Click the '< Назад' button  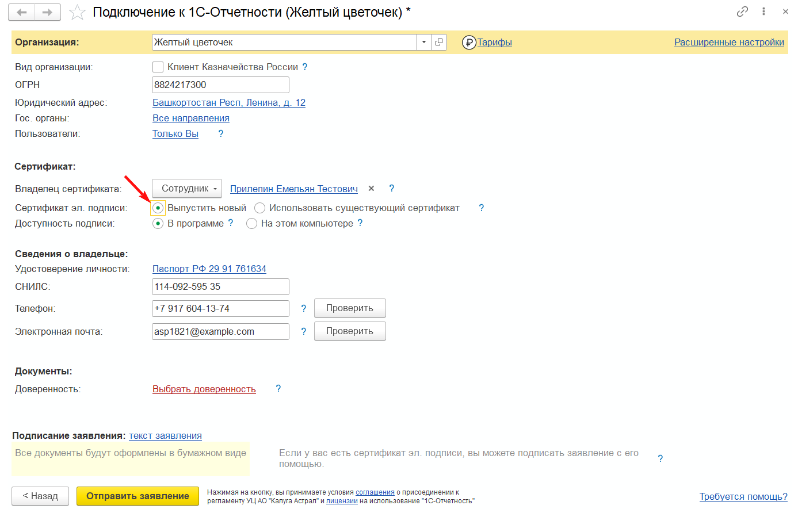coord(40,496)
